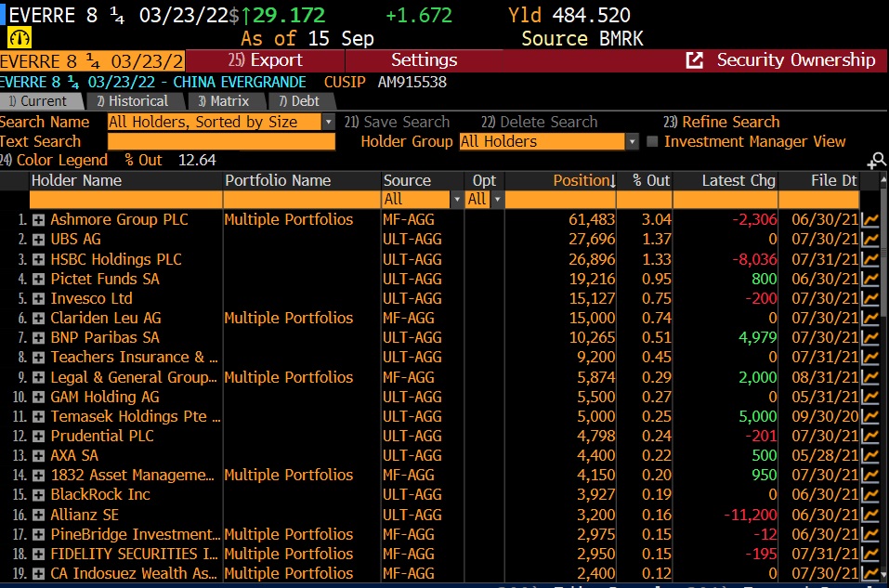The width and height of the screenshot is (889, 588).
Task: Click the yellow gauge icon under EVERRE ticker
Action: coord(20,38)
